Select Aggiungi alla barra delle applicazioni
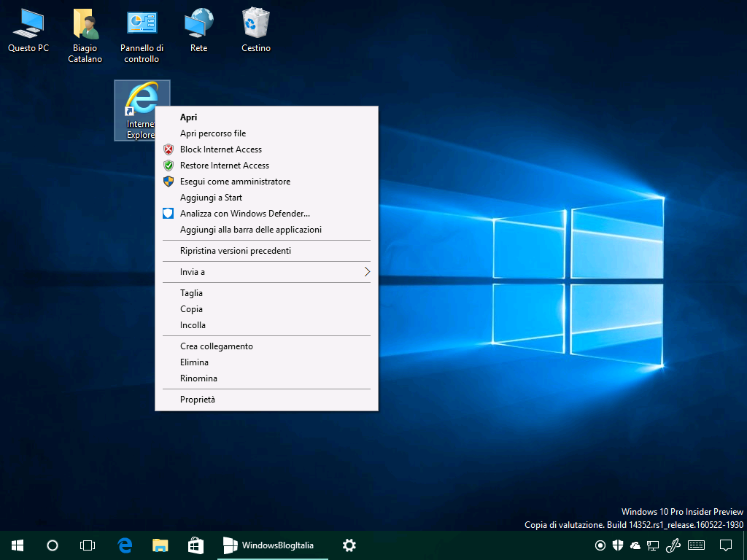Viewport: 747px width, 560px height. pyautogui.click(x=267, y=230)
